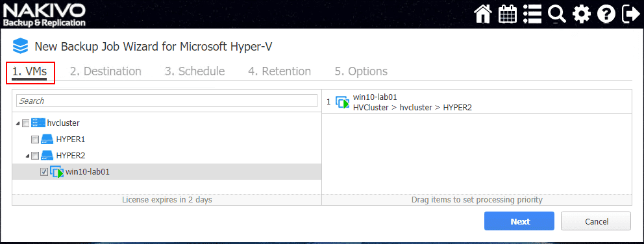Toggle the hvcluster checkbox

(25, 123)
